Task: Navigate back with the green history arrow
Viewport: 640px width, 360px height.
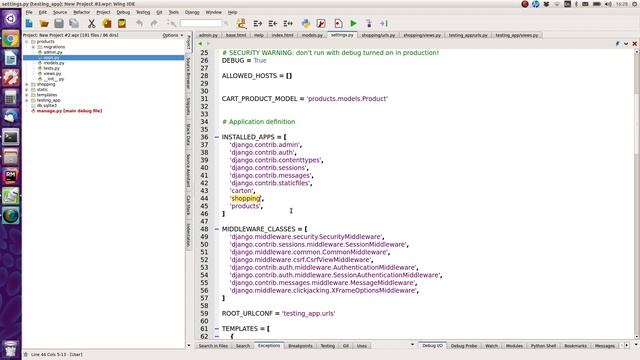Action: [x=200, y=44]
